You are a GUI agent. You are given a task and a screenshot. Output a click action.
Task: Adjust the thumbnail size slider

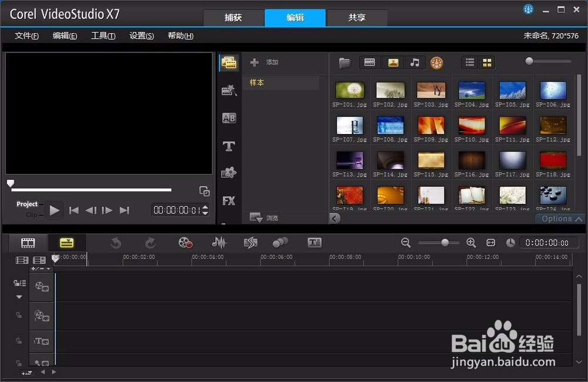pyautogui.click(x=529, y=61)
